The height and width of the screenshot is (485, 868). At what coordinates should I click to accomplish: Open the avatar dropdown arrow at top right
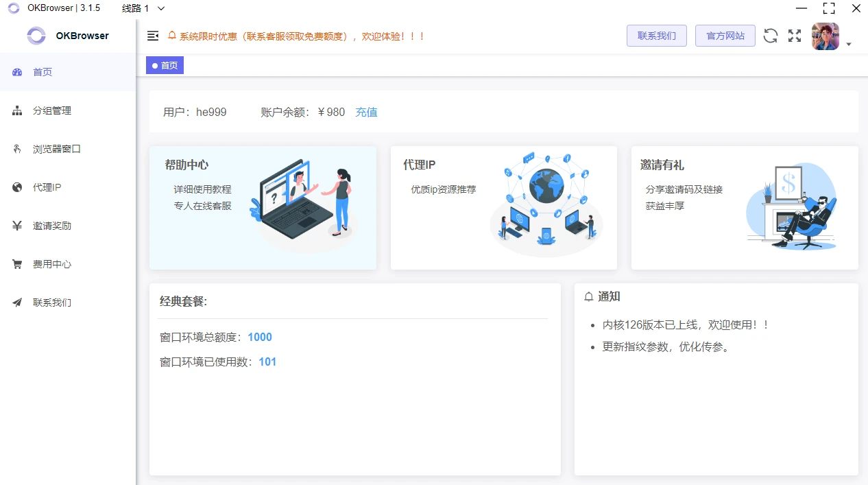coord(849,43)
